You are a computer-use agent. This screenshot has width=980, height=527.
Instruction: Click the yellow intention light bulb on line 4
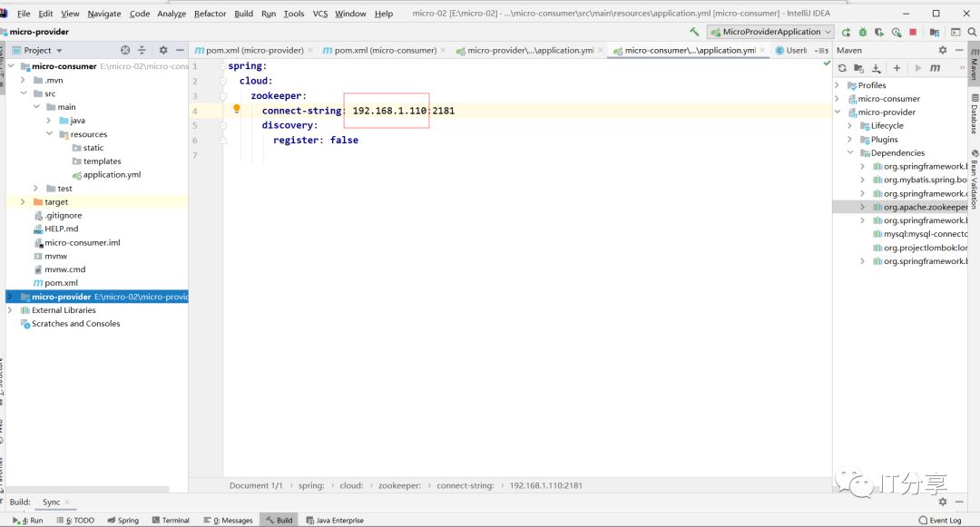[236, 109]
